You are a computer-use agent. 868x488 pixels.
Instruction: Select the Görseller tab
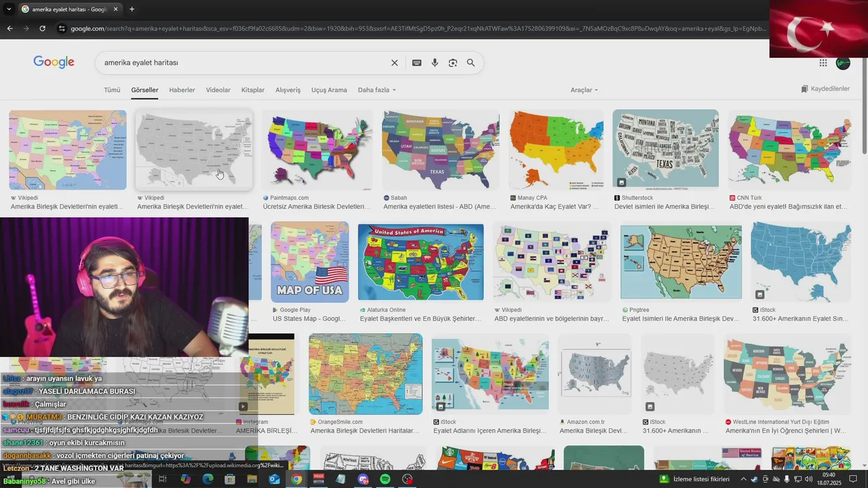click(144, 90)
